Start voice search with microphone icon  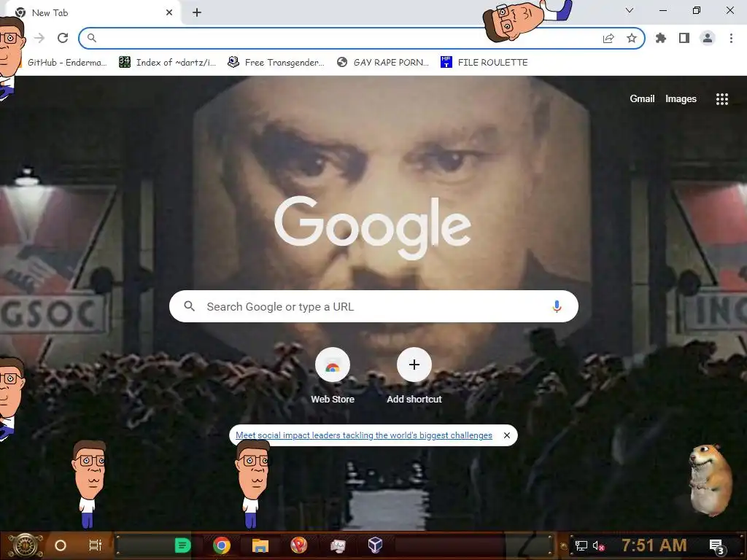(557, 306)
